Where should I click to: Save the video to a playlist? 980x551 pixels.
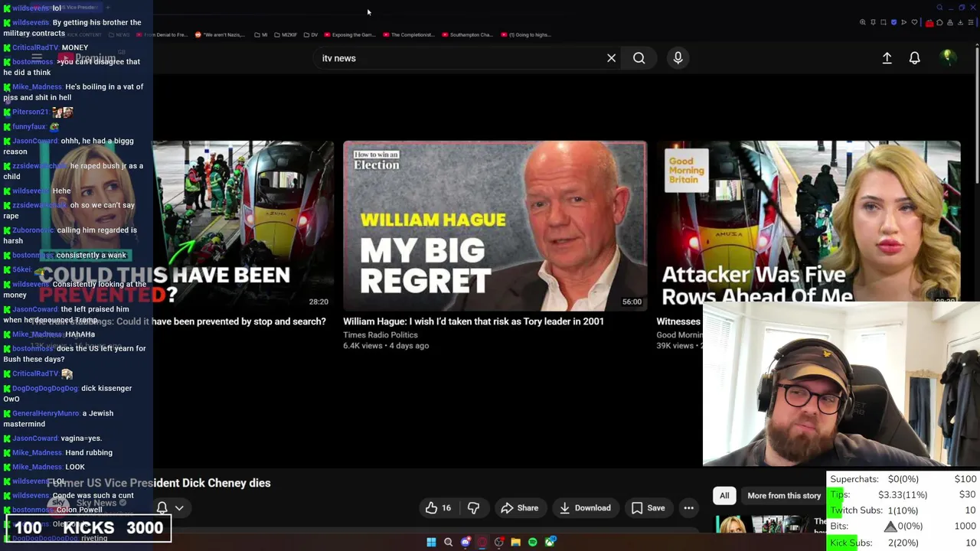point(648,508)
